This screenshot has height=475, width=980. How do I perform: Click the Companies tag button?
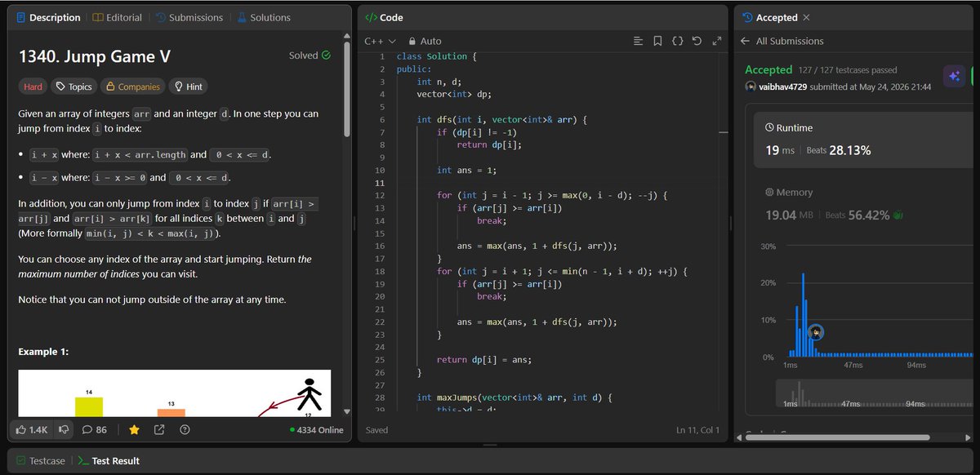coord(131,87)
